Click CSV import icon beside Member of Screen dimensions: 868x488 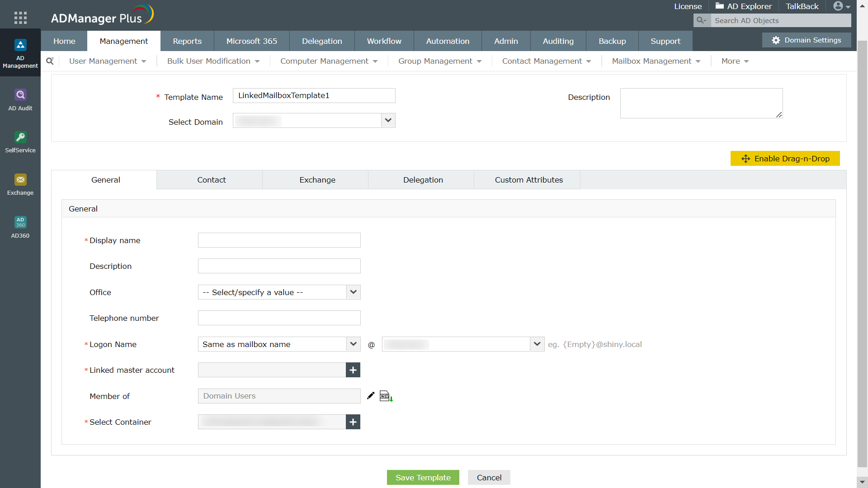[386, 396]
